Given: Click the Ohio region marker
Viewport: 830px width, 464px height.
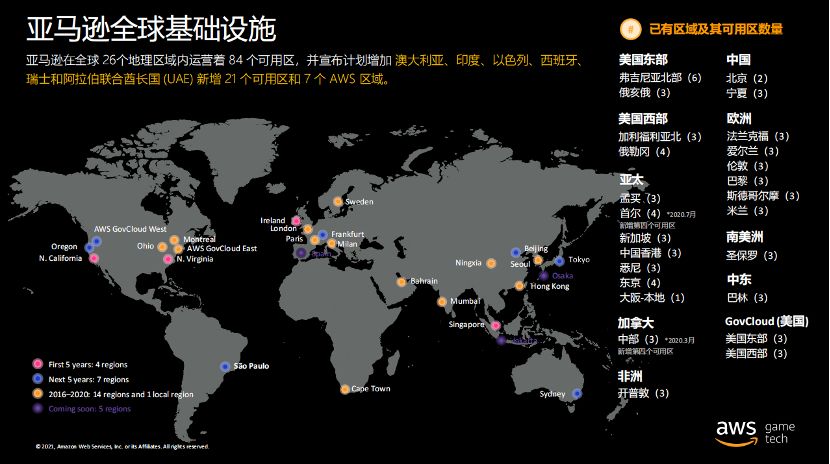Looking at the screenshot, I should click(x=162, y=247).
